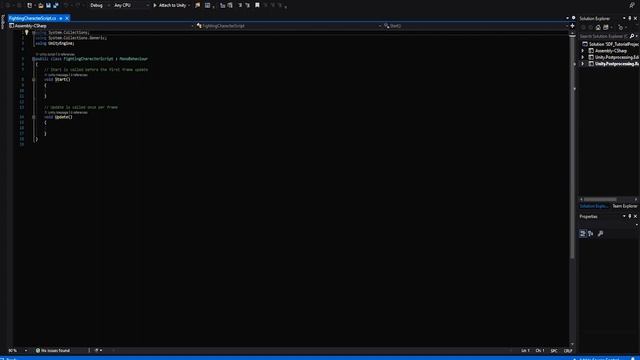Screen dimensions: 640x360
Task: Collapse the Update() method outline
Action: coord(34,117)
